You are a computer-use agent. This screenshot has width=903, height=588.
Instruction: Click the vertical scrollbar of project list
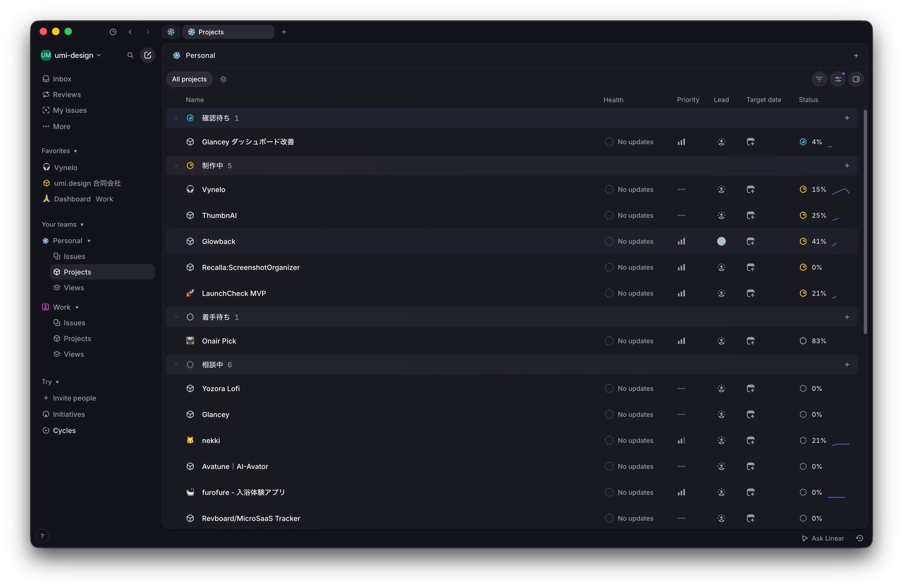click(865, 222)
